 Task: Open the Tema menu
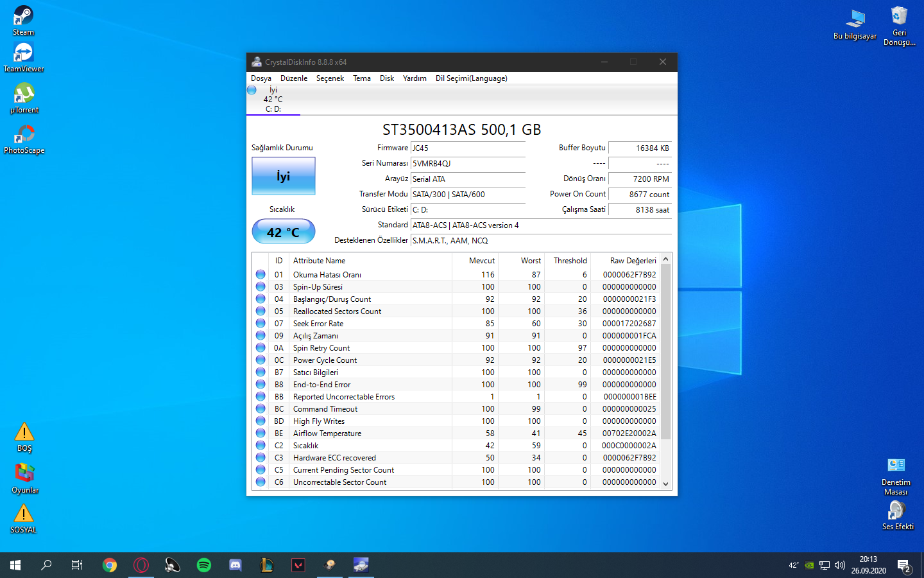pyautogui.click(x=362, y=78)
